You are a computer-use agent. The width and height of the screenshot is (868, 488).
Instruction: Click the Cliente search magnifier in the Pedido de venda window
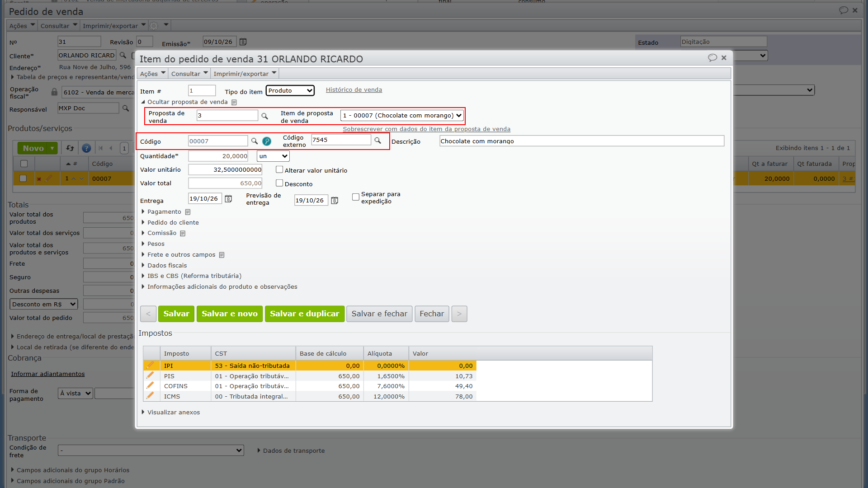point(123,56)
